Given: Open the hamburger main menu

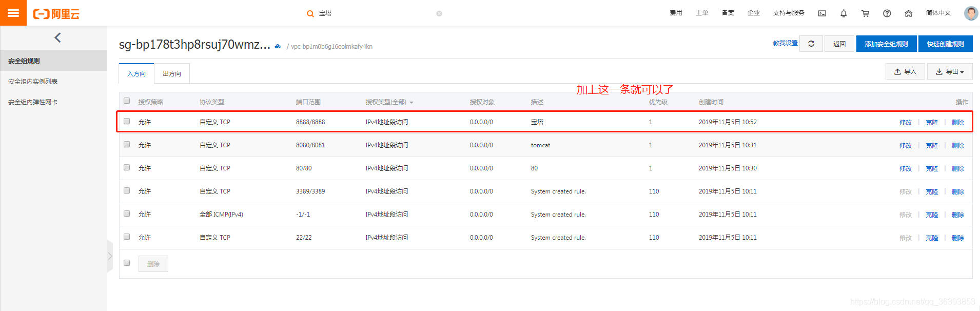Looking at the screenshot, I should (13, 13).
